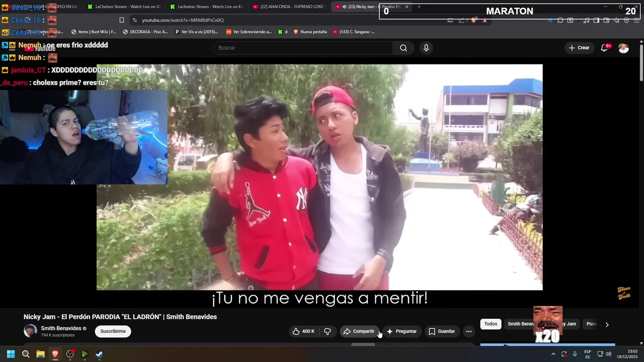Activate voice search microphone icon
The image size is (644, 362).
coord(426,48)
